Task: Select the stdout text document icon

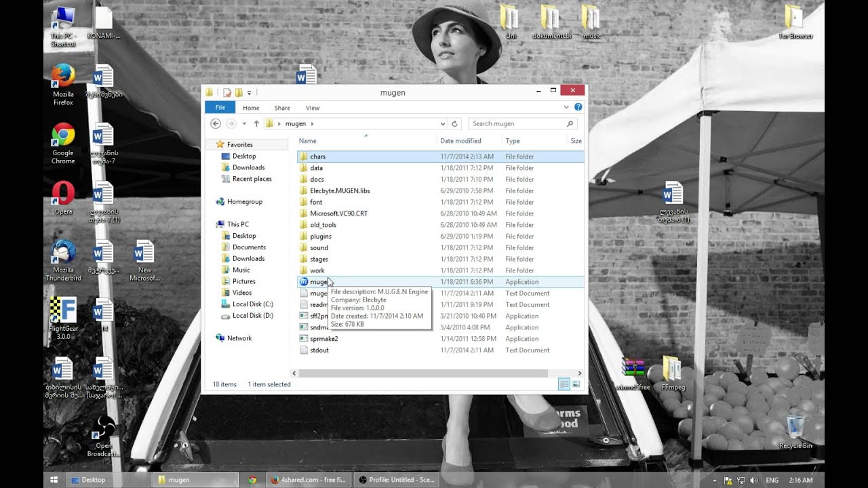Action: click(304, 350)
